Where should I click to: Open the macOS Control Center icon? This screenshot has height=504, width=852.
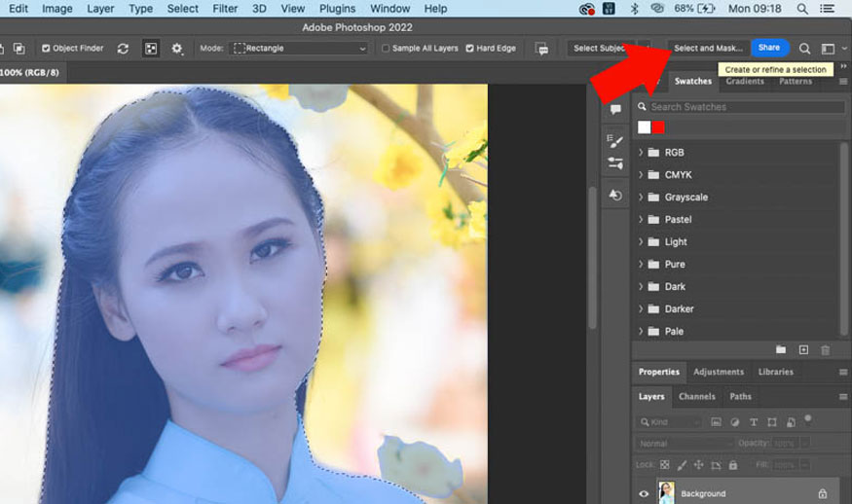click(x=827, y=9)
